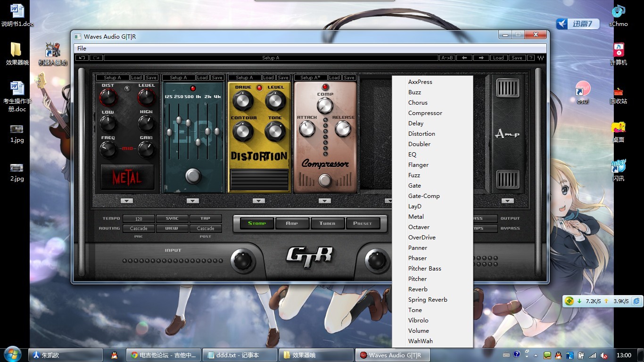Open the dropdown arrow beneath the Amp slot
This screenshot has width=644, height=362.
point(508,201)
